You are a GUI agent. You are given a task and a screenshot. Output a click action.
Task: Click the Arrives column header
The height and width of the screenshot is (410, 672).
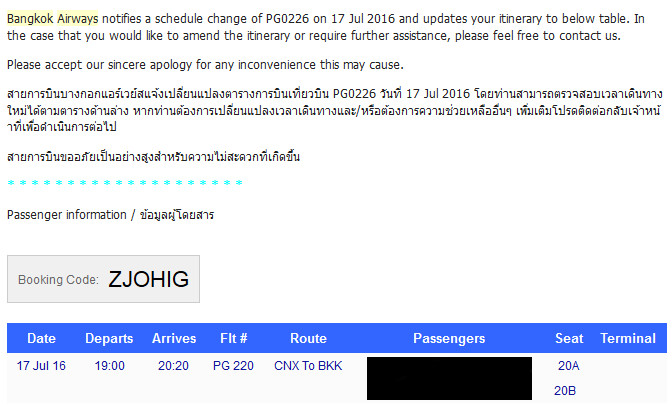[174, 338]
